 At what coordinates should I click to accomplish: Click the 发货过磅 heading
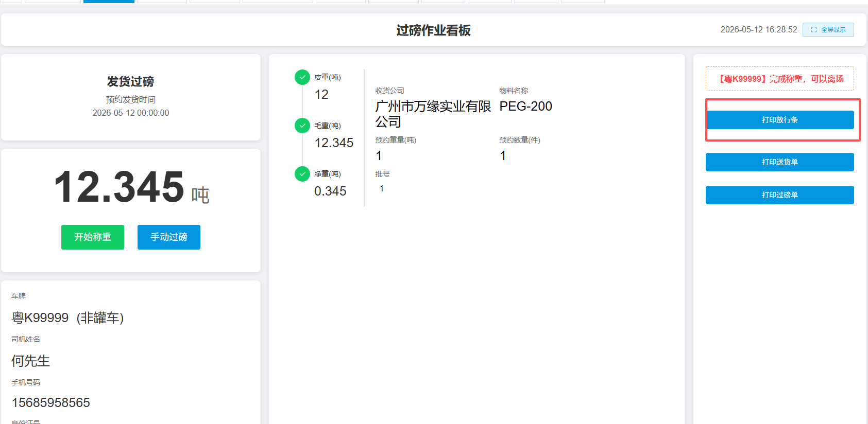point(131,81)
